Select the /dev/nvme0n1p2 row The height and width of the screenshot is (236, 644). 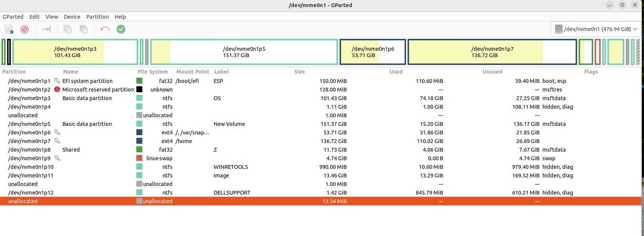(321, 89)
